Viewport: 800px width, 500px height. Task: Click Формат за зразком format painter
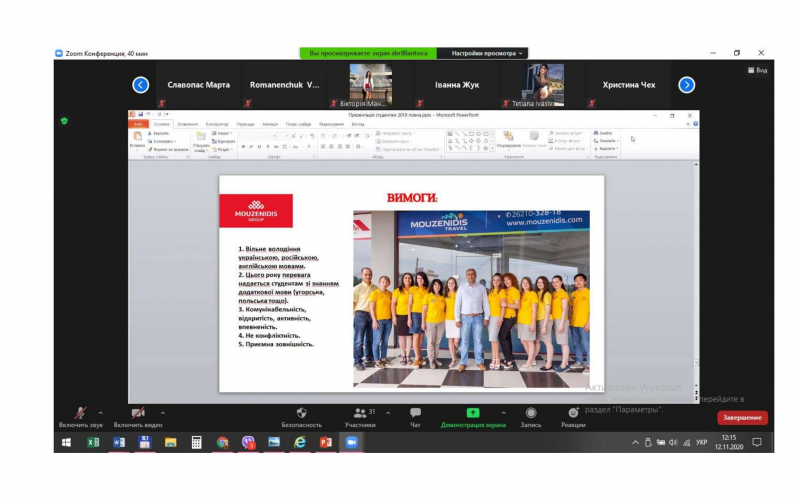click(x=168, y=149)
